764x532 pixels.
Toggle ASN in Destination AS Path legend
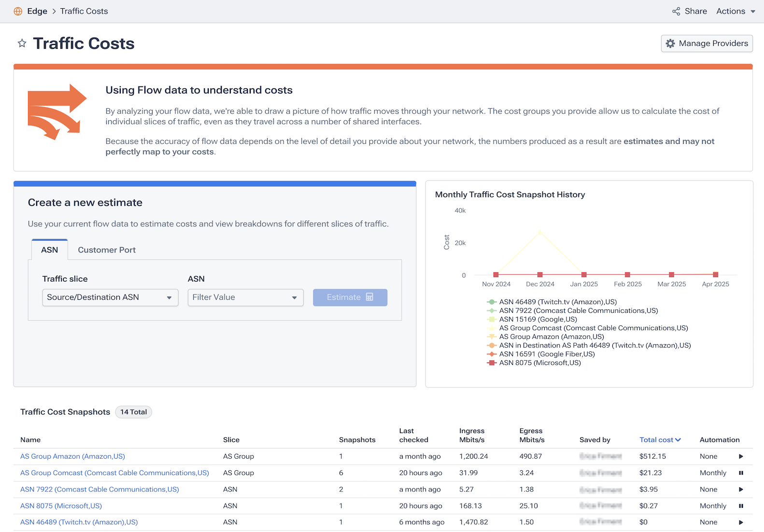[x=589, y=345]
